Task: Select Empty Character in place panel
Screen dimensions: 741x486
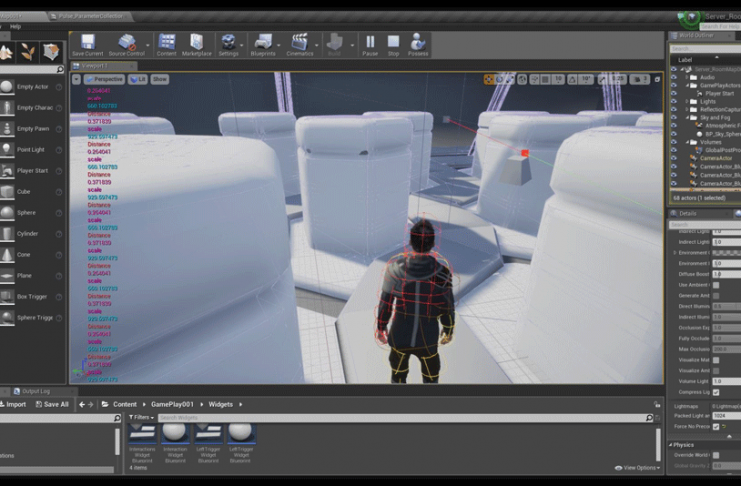Action: (32, 108)
